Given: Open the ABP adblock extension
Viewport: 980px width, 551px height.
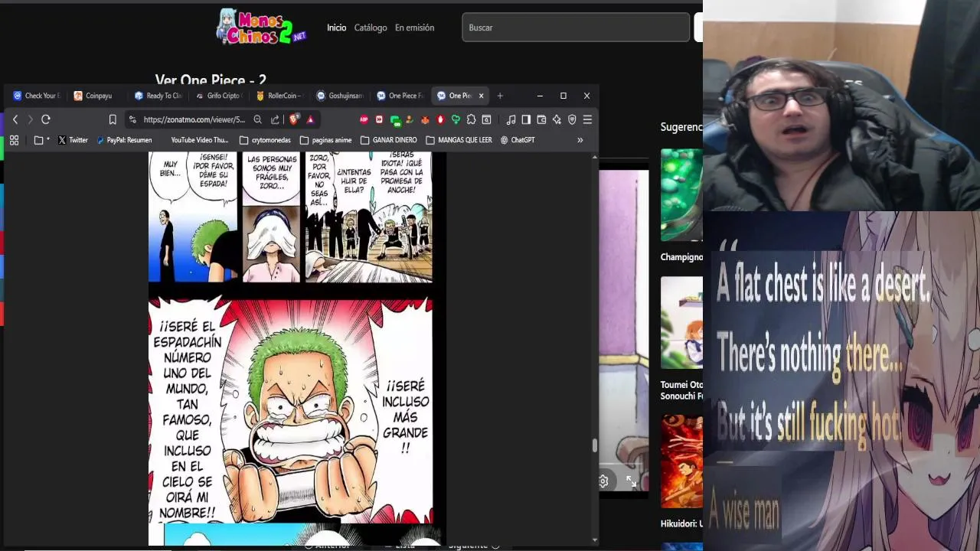Looking at the screenshot, I should coord(364,119).
